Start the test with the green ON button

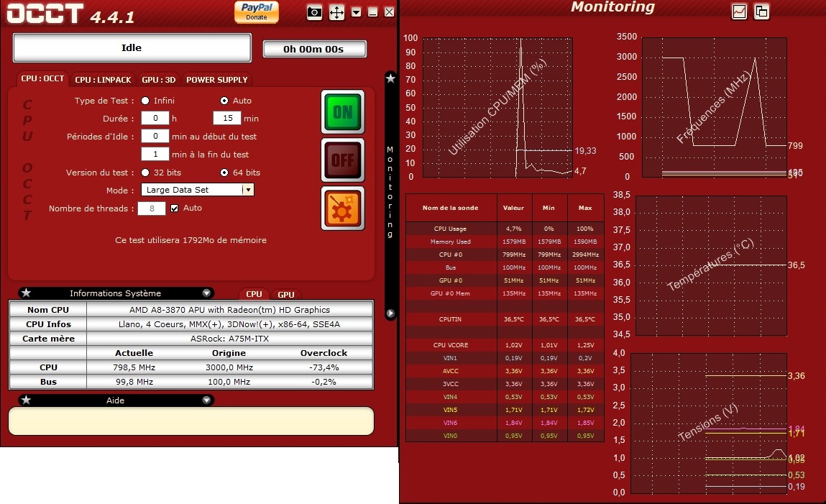point(342,111)
